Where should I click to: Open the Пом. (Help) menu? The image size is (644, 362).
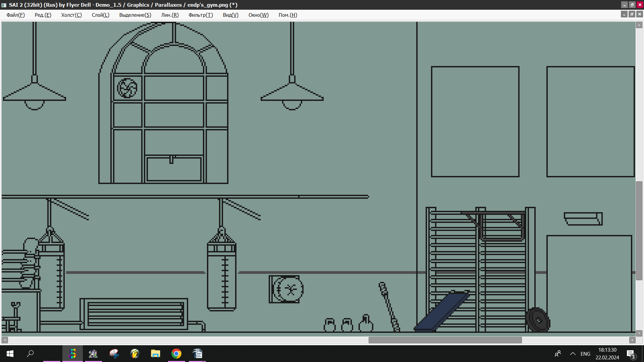287,15
